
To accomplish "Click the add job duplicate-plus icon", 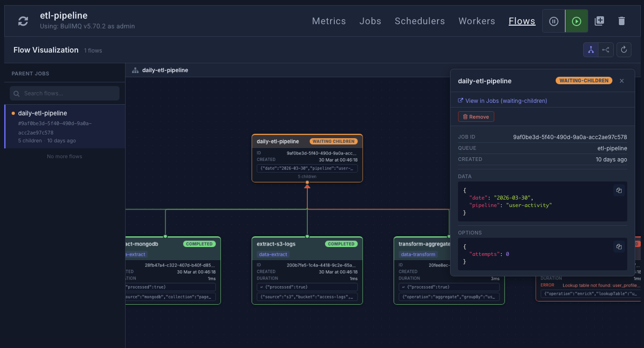I will [x=599, y=21].
